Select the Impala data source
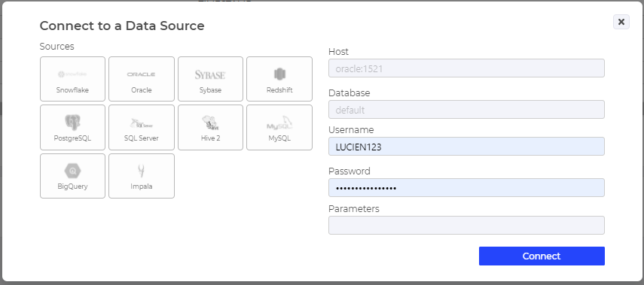This screenshot has height=285, width=644. point(142,176)
